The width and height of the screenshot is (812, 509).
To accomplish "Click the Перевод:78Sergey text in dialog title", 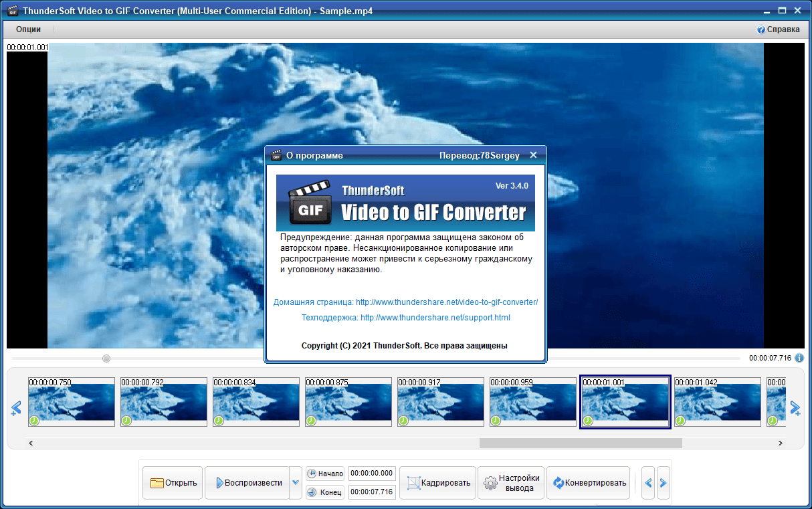I will [480, 155].
